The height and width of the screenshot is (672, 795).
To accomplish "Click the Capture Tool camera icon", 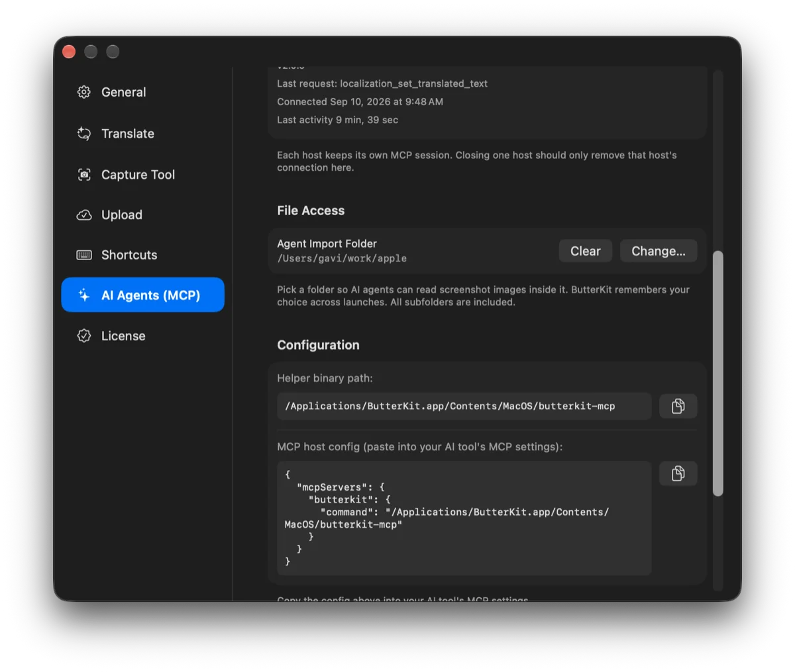I will click(x=84, y=175).
